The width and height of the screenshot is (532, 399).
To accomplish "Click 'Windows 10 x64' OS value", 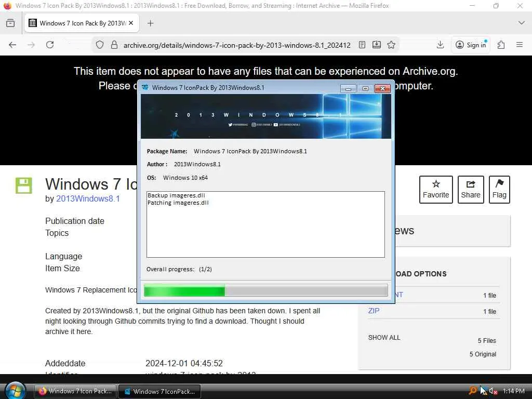I will tap(185, 178).
